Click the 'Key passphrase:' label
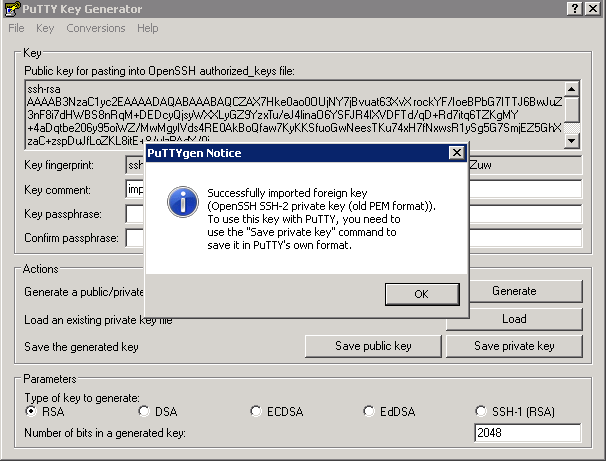Image resolution: width=606 pixels, height=462 pixels. 63,214
